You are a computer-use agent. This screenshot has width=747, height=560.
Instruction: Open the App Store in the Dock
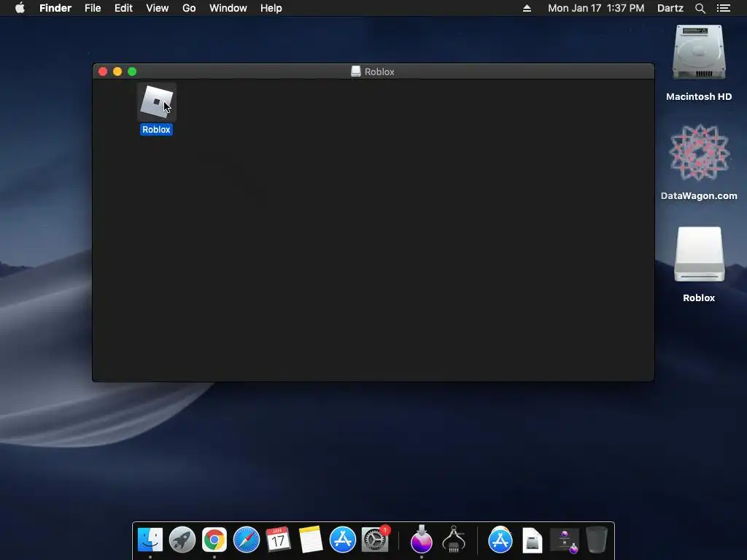343,540
